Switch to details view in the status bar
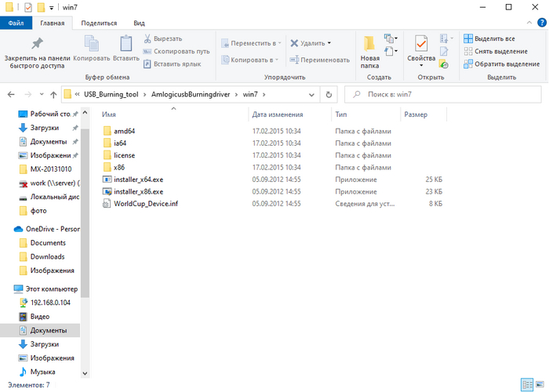 527,385
